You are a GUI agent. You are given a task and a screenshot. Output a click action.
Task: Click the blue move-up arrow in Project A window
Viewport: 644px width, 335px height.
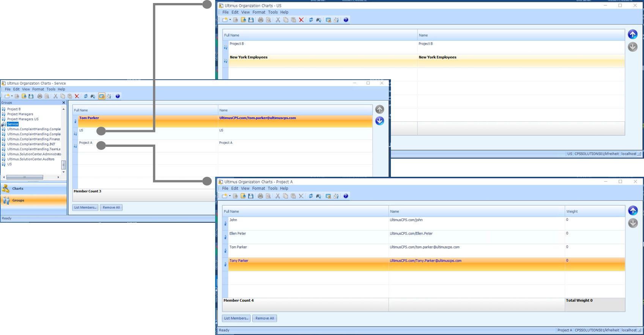pyautogui.click(x=633, y=211)
